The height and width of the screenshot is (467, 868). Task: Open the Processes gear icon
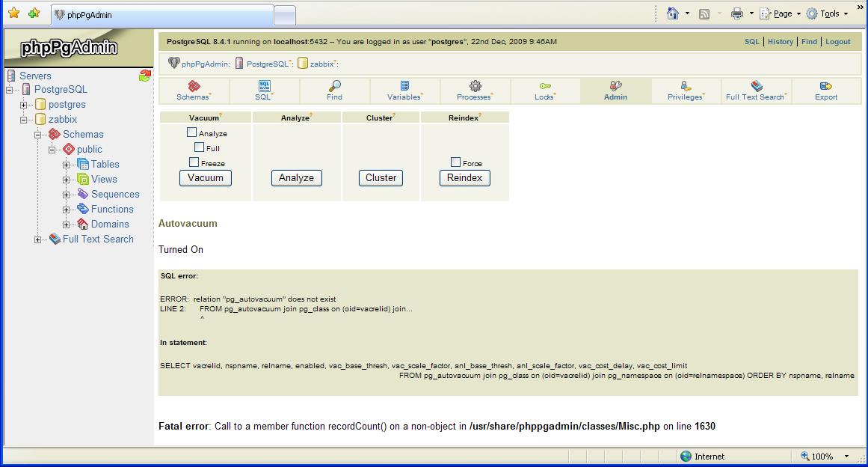[x=475, y=86]
